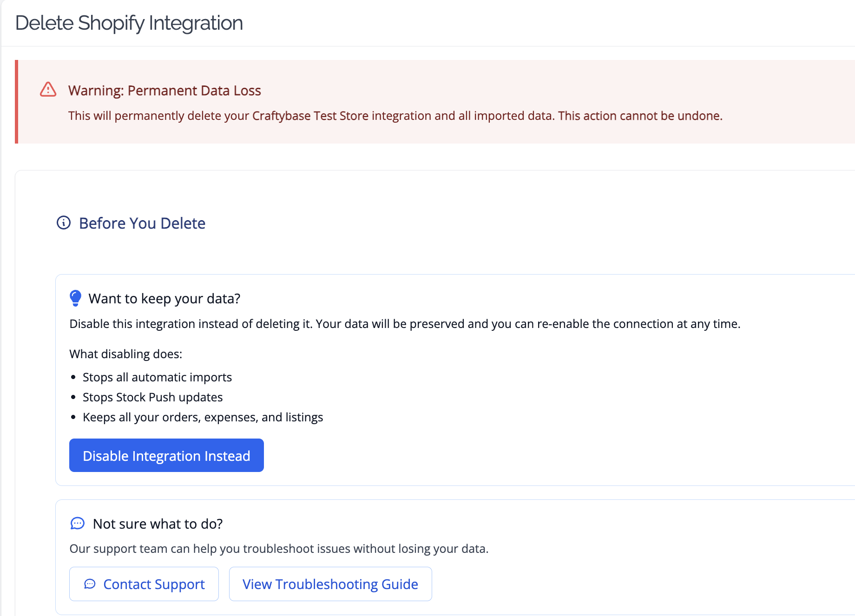Click the What disabling does: label
Viewport: 855px width, 616px height.
[x=126, y=354]
